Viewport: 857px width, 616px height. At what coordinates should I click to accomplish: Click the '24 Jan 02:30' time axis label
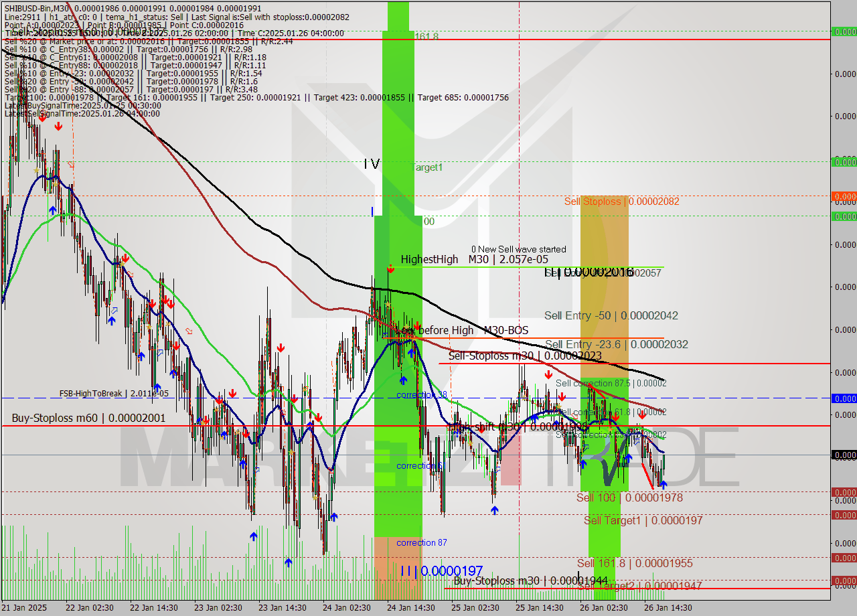(346, 607)
